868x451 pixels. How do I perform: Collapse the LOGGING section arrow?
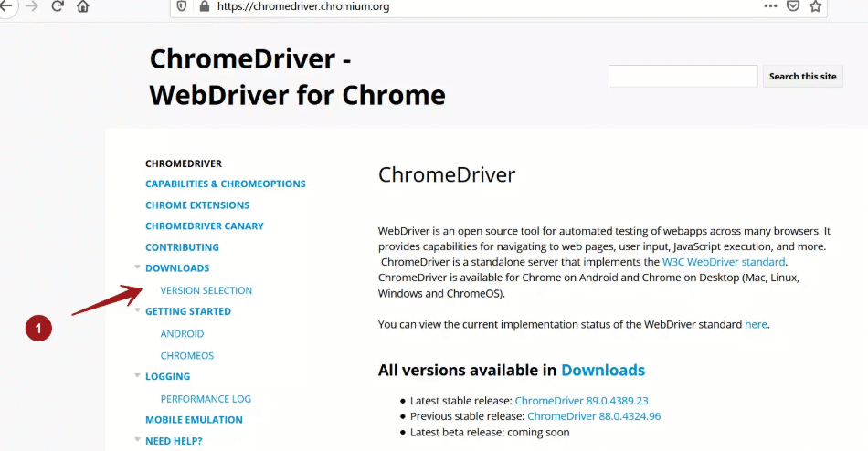(137, 376)
